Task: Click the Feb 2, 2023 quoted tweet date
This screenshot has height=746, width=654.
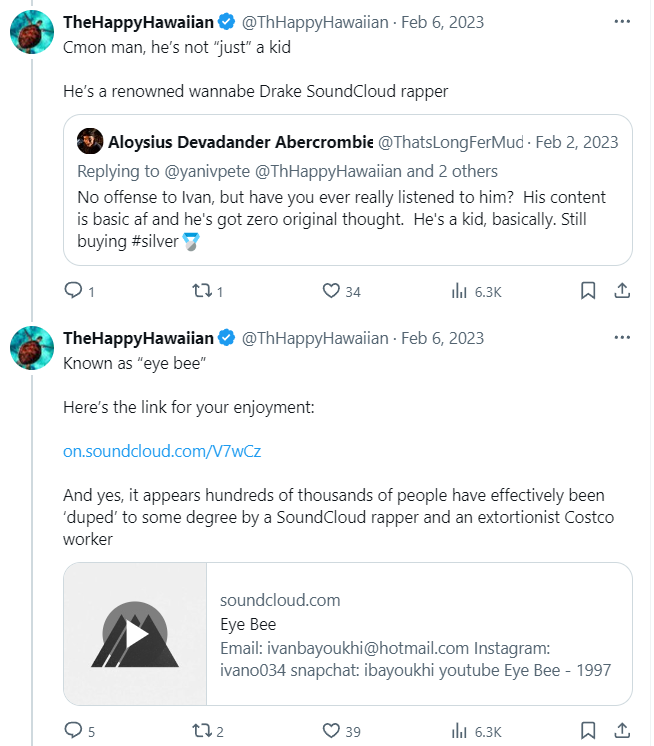Action: [x=577, y=141]
